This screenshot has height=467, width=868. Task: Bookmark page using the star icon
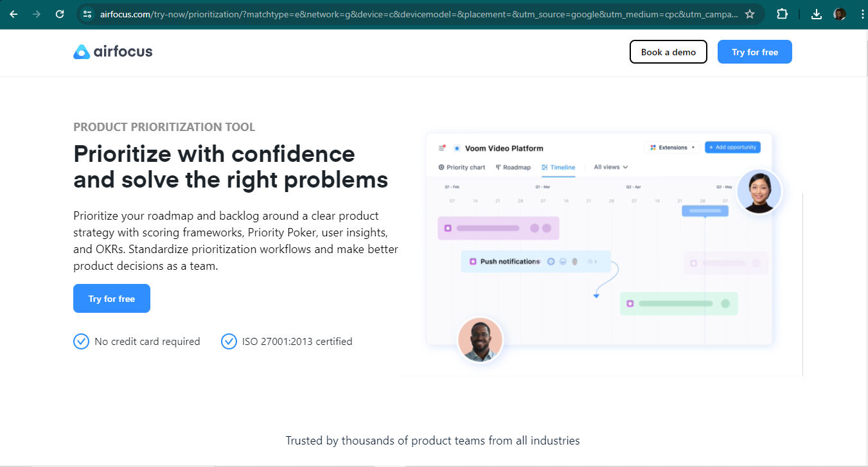[749, 14]
